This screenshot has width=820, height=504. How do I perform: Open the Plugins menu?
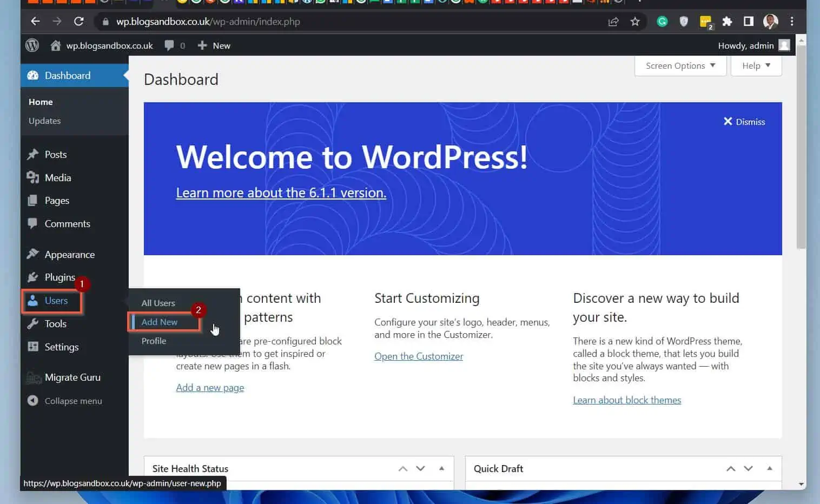tap(75, 277)
